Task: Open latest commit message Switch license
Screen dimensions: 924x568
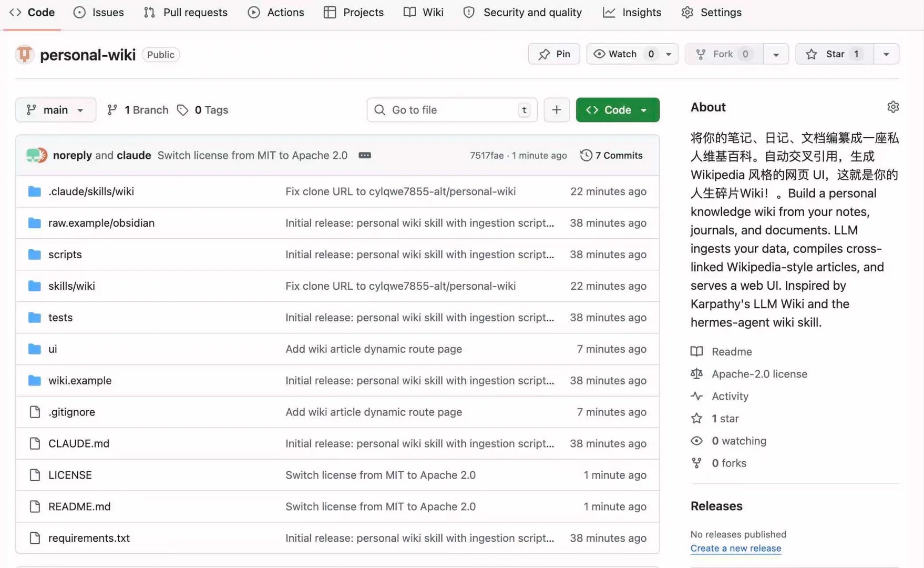Action: pos(253,155)
